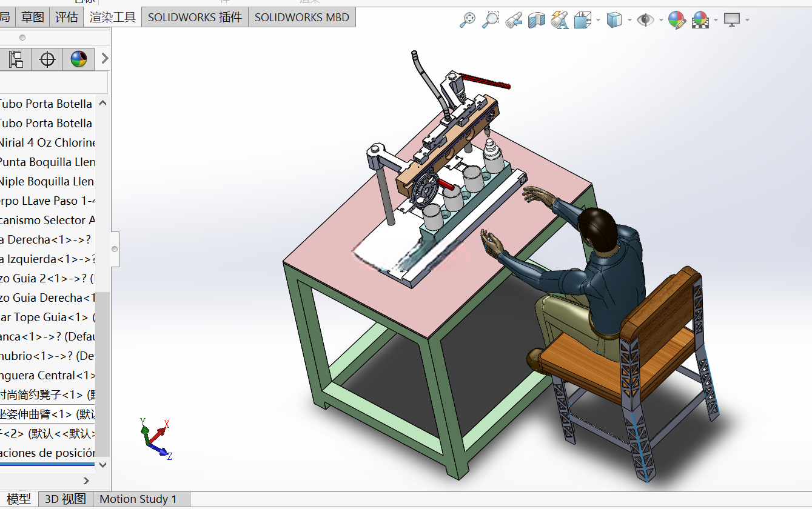Open the Motion Study 1 tab
The image size is (812, 509).
138,499
